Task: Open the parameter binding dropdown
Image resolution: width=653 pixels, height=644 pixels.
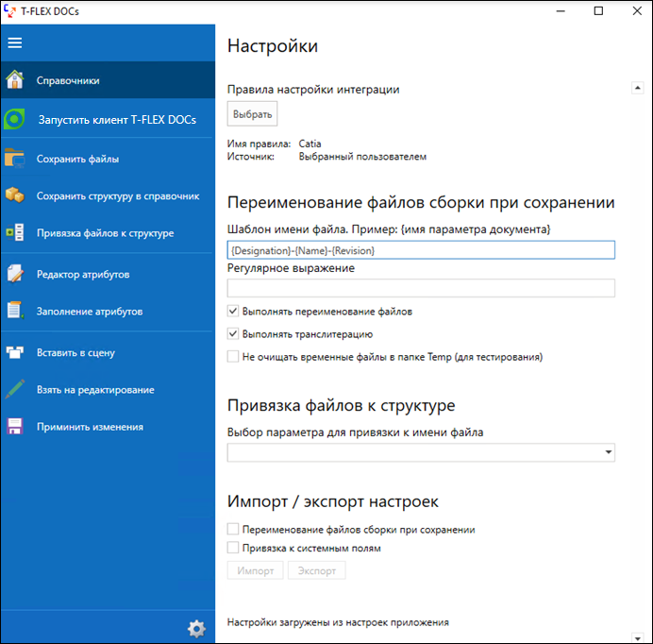Action: [421, 452]
